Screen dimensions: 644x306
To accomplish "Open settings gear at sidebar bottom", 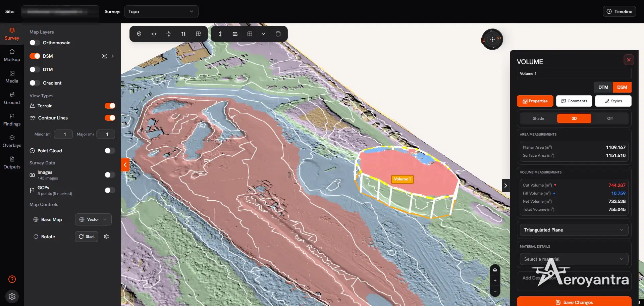I will tap(12, 297).
